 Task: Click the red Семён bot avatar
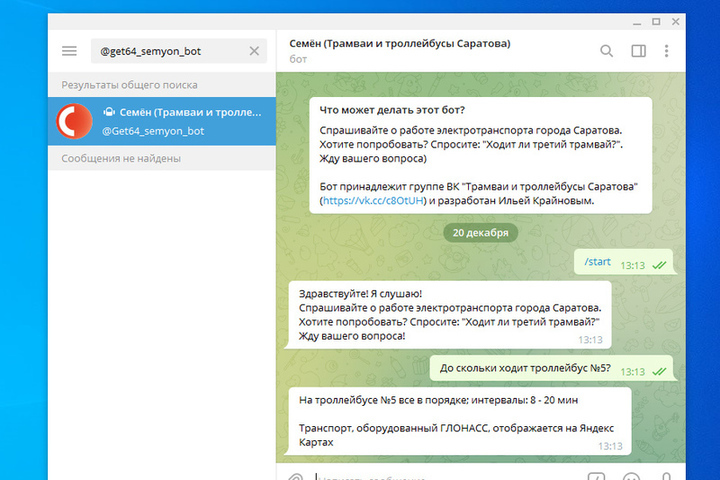[x=74, y=121]
